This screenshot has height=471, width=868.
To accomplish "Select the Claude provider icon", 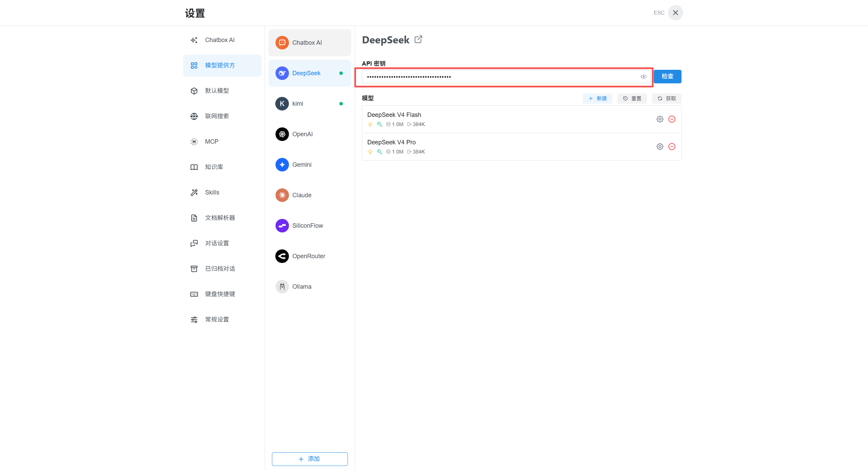I will coord(282,195).
